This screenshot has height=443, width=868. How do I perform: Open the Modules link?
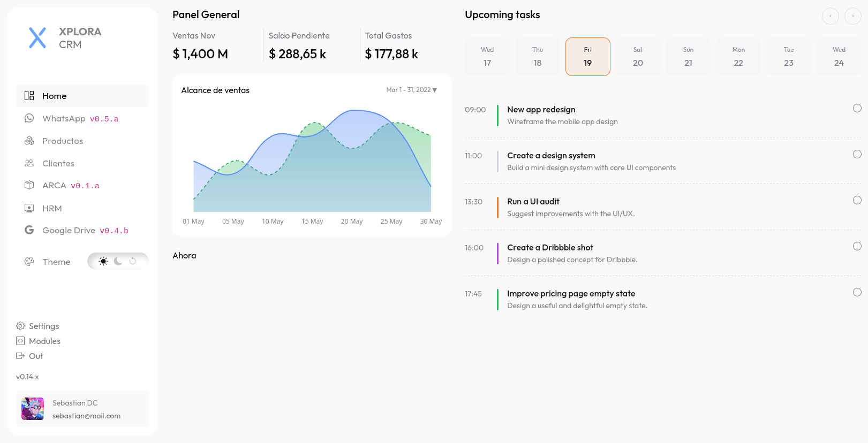44,341
